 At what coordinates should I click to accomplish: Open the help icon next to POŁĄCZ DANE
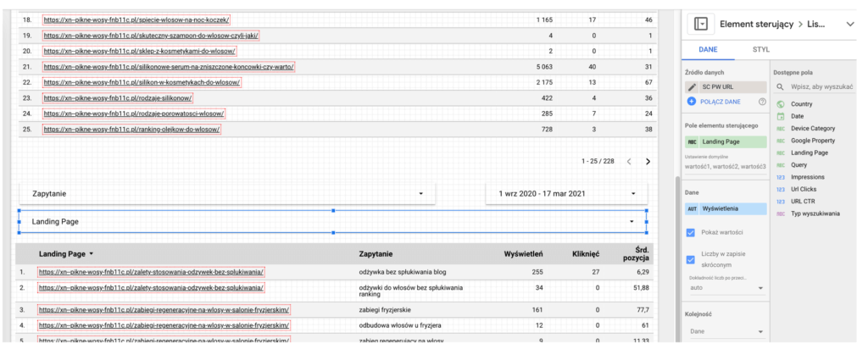pos(762,102)
